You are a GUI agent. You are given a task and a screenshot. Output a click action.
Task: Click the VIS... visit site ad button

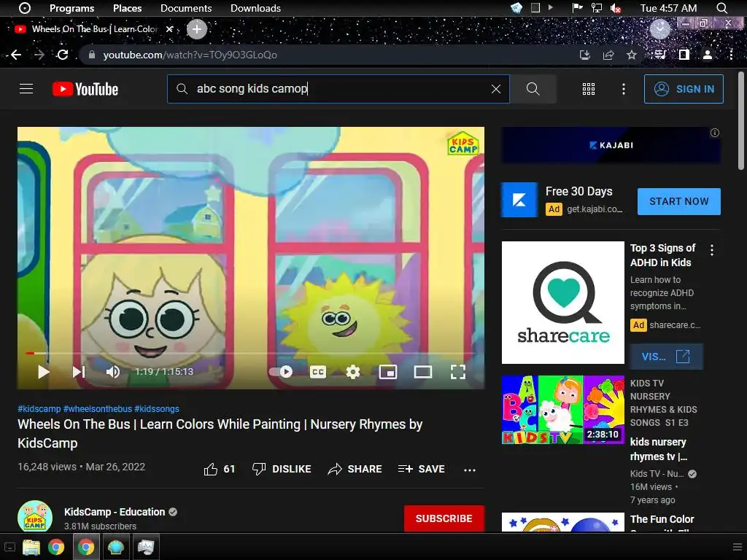(x=666, y=357)
